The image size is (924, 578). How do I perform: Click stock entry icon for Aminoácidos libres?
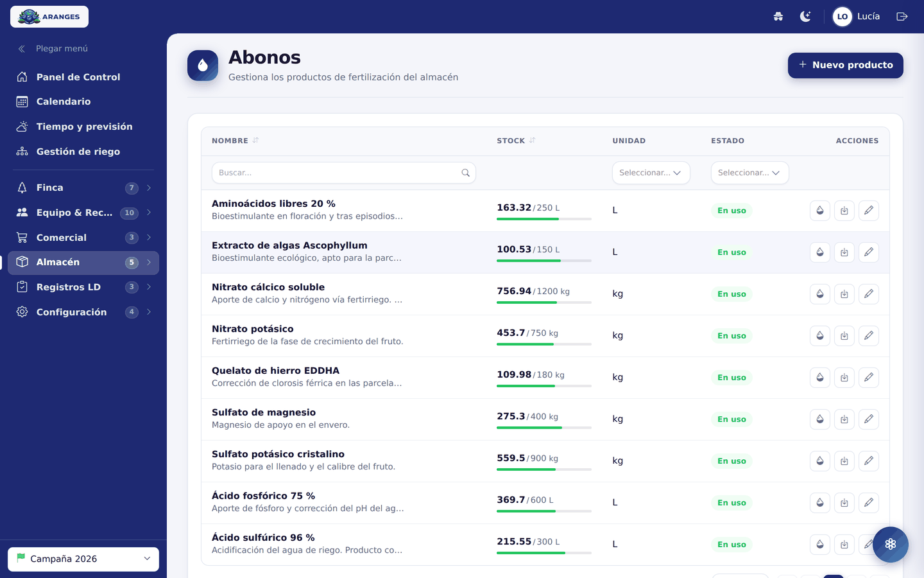coord(844,211)
